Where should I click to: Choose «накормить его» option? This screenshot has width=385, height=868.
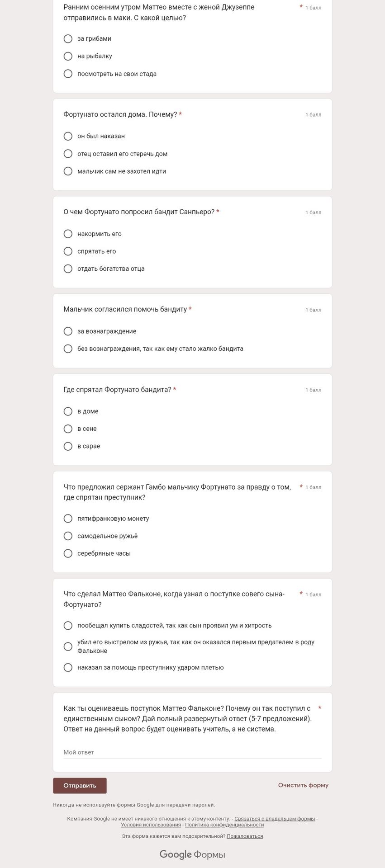pyautogui.click(x=68, y=234)
